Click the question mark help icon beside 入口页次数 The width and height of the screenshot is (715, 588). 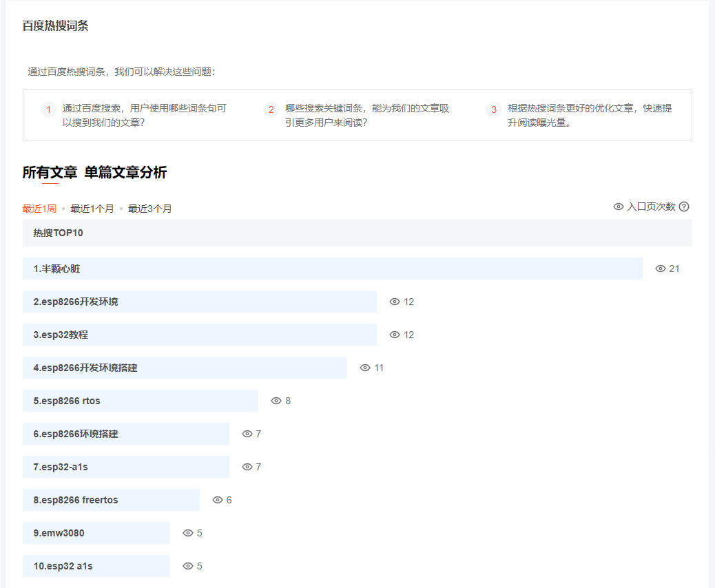[x=684, y=206]
